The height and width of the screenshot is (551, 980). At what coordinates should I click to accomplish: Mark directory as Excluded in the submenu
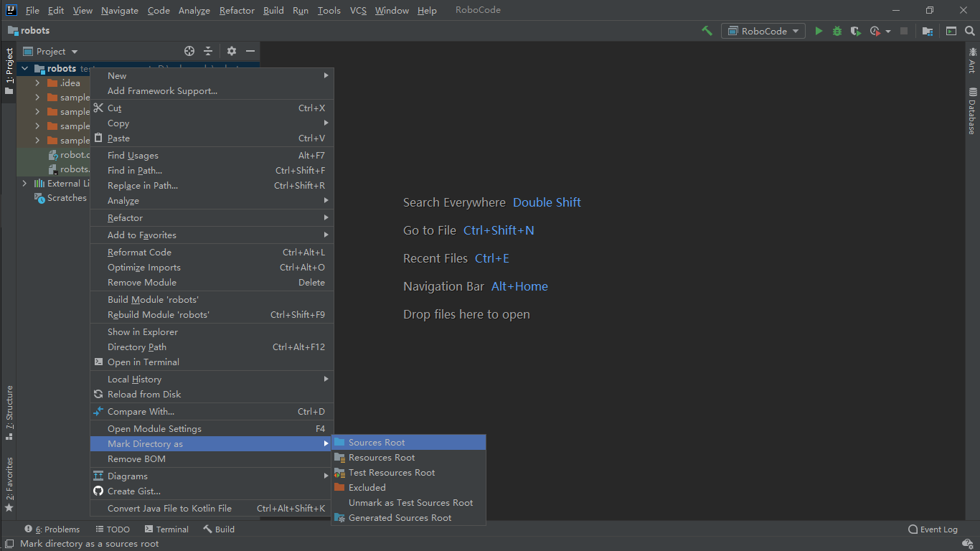[x=409, y=488]
